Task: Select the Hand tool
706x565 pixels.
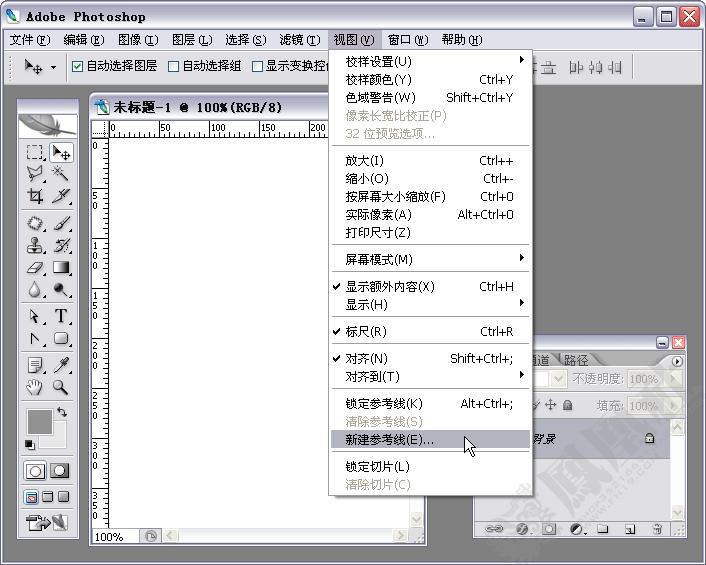Action: click(x=35, y=387)
